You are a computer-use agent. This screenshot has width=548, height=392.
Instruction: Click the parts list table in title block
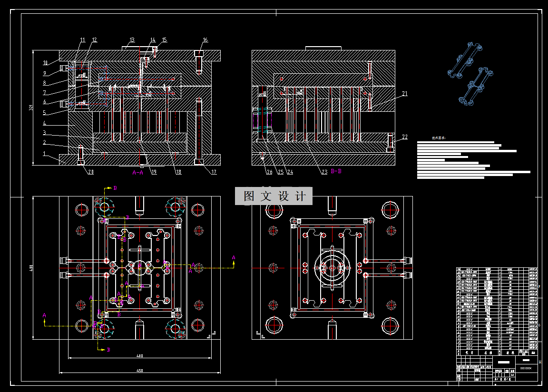pyautogui.click(x=497, y=311)
